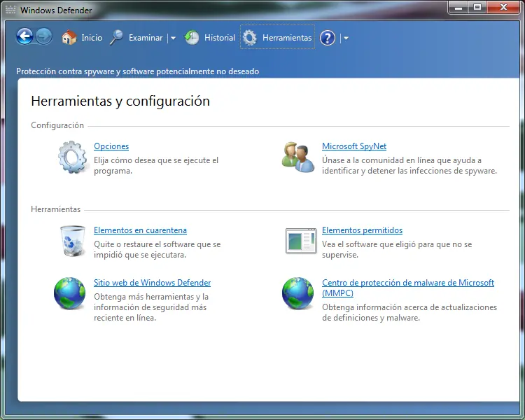Click the 'Herramientas' section label
This screenshot has height=420, width=525.
55,209
